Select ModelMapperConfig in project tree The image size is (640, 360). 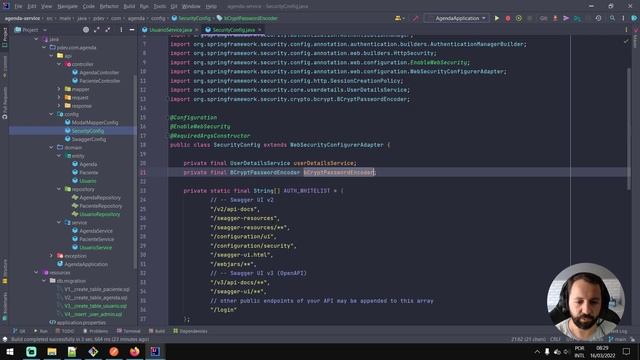tap(95, 122)
